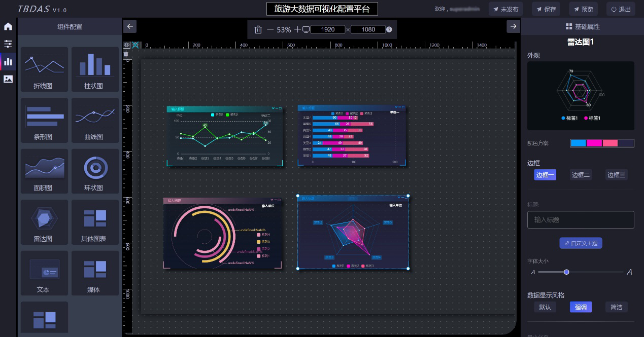
Task: Open the image/media icon in left sidebar
Action: point(8,79)
